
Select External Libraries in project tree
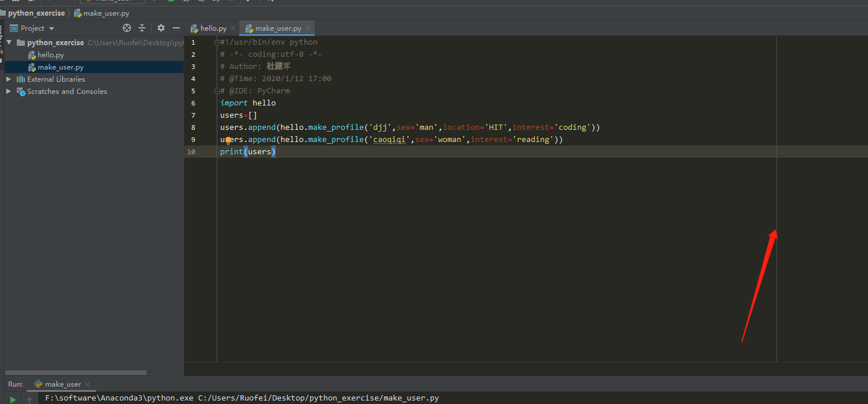(56, 79)
